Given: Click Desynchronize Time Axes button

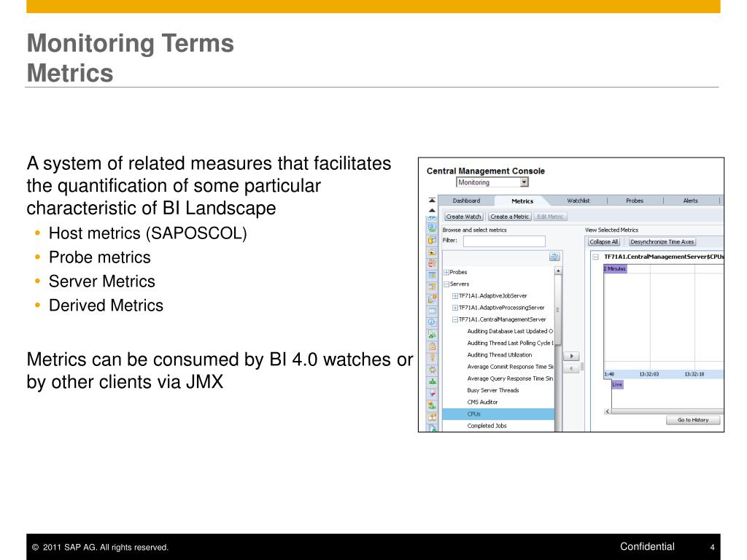Looking at the screenshot, I should coord(662,242).
